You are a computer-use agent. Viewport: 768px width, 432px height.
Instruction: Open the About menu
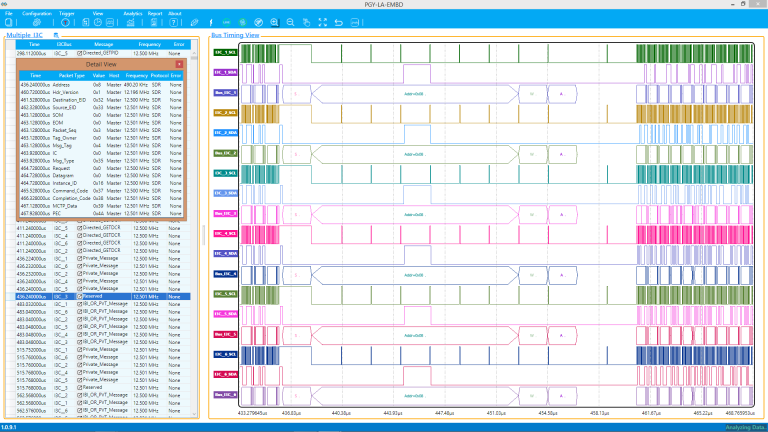click(175, 13)
